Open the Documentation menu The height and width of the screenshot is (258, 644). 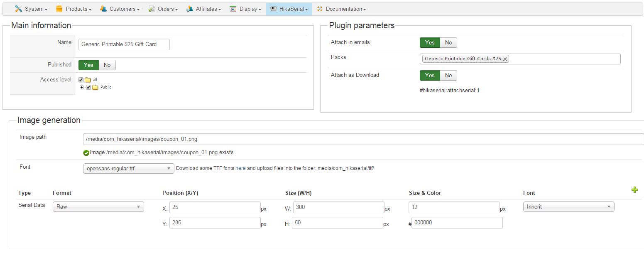click(341, 9)
